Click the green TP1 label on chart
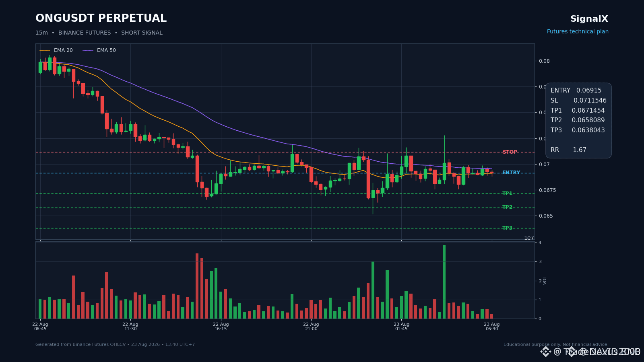The width and height of the screenshot is (644, 362). [x=507, y=193]
